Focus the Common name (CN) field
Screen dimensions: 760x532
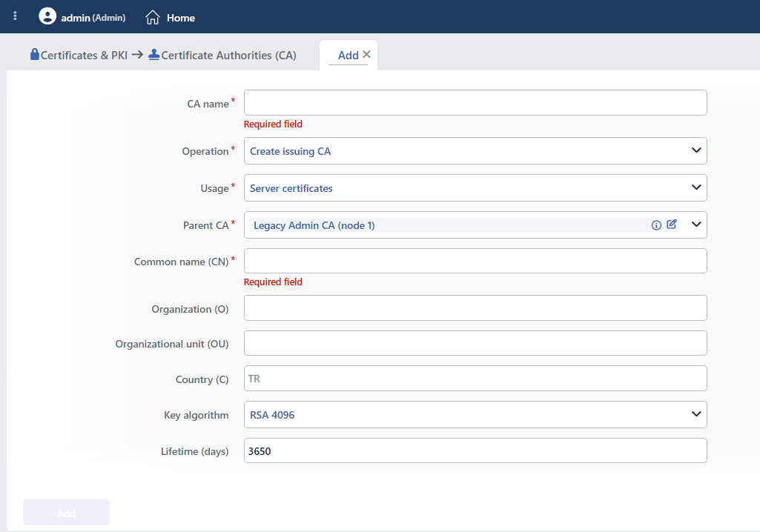pos(475,261)
